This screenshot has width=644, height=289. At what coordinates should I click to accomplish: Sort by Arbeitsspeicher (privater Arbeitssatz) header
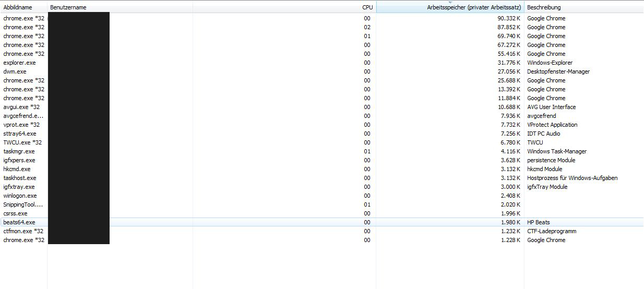pos(450,7)
